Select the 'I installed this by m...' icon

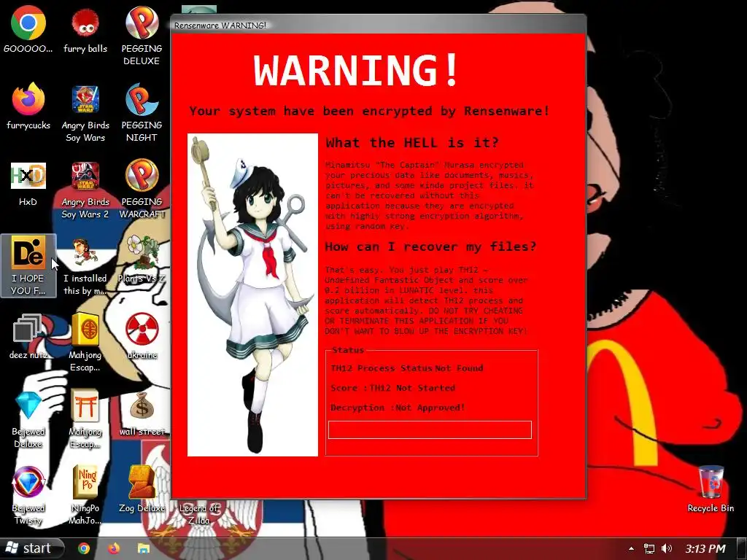(85, 267)
